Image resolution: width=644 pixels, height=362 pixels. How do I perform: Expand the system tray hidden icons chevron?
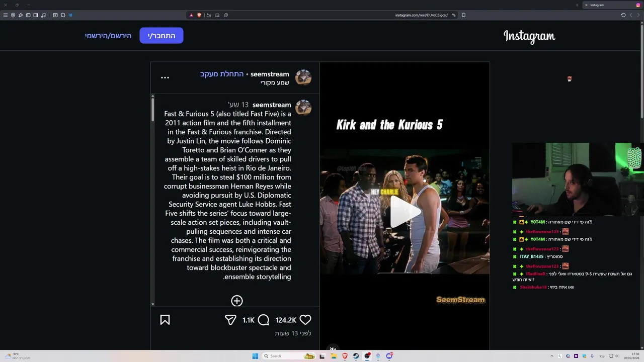(551, 356)
